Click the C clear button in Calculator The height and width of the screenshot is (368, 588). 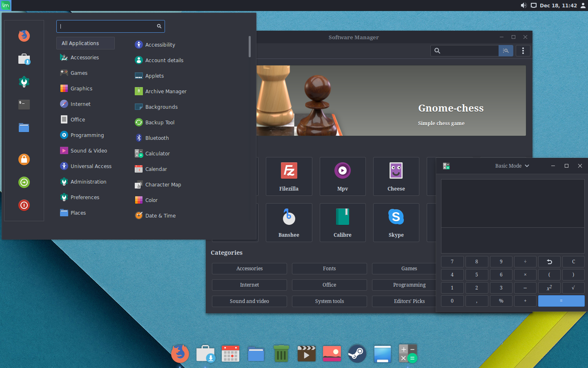573,262
